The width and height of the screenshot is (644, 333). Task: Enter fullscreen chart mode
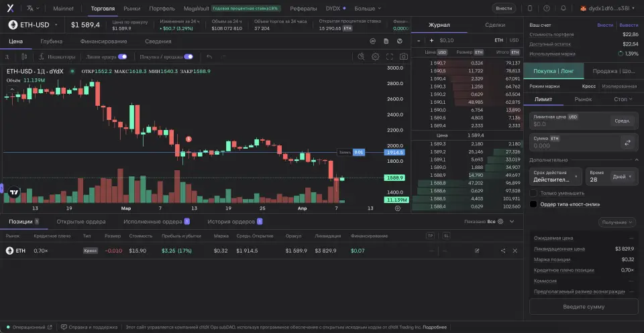(389, 57)
